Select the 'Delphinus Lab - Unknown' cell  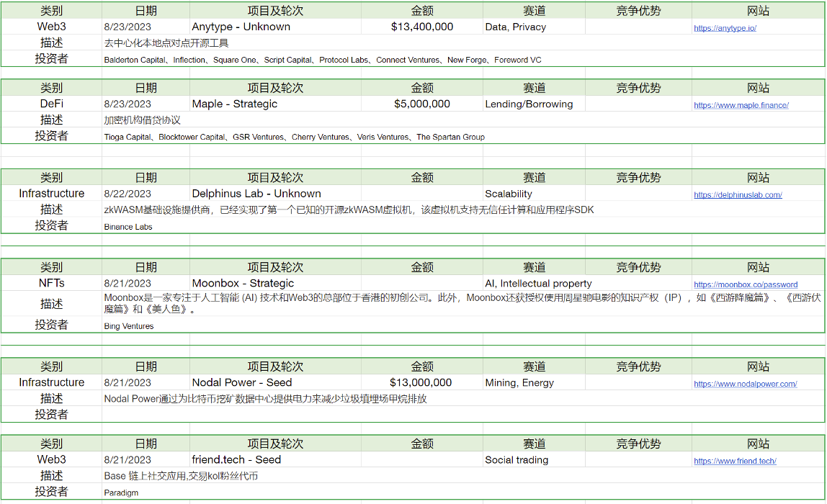275,194
